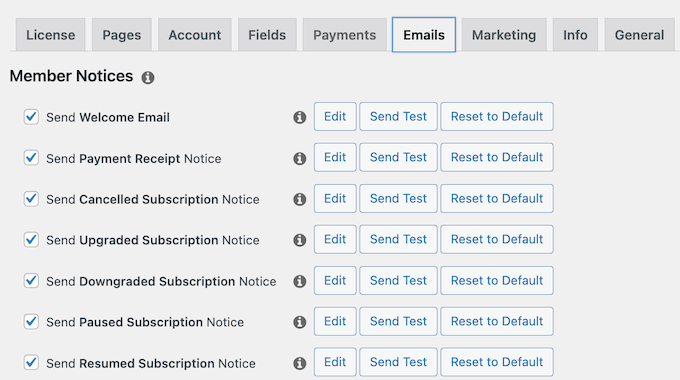Edit the Welcome Email

coord(335,116)
